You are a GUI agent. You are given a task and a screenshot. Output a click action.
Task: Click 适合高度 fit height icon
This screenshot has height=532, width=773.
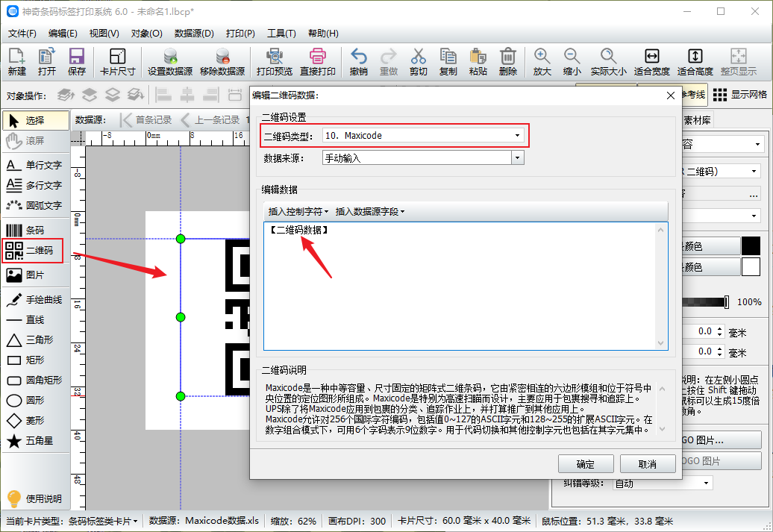pos(695,62)
